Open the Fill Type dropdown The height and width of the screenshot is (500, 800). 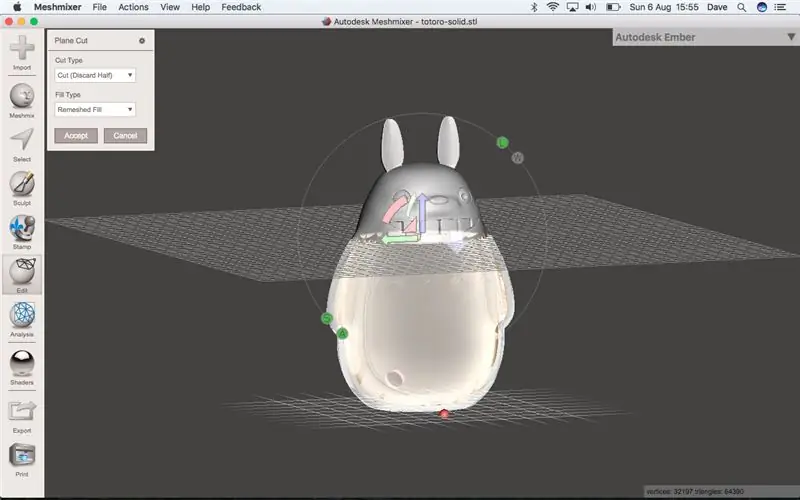pyautogui.click(x=95, y=110)
